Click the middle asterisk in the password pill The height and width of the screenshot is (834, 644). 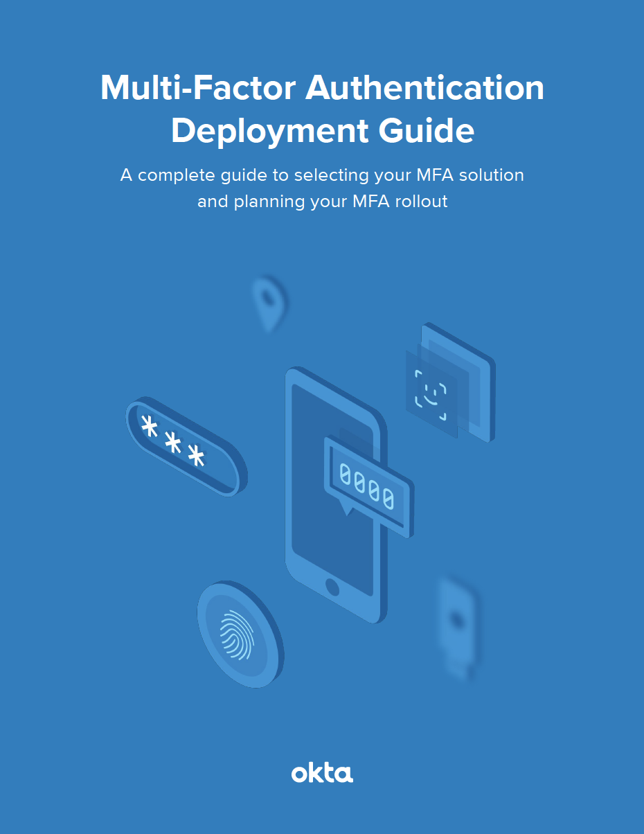coord(173,441)
